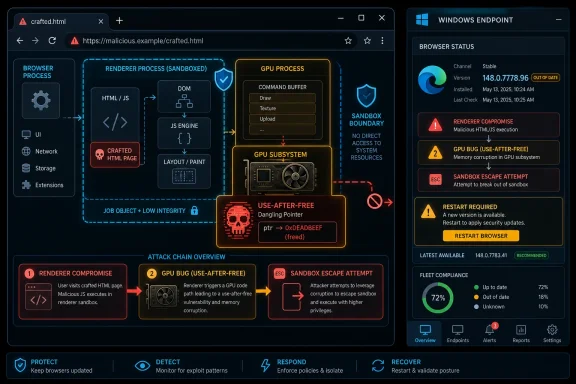Click the renderer sandbox shield checkmark
Viewport: 576px width, 384px height.
[224, 79]
